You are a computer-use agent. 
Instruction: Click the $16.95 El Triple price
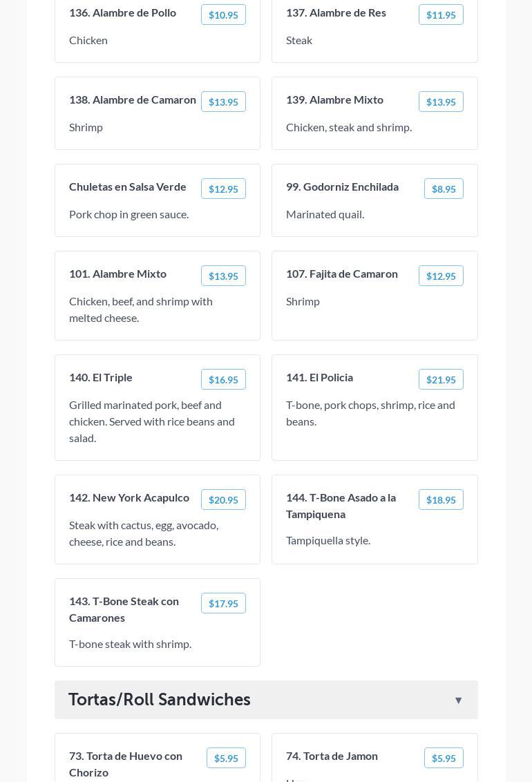point(223,380)
